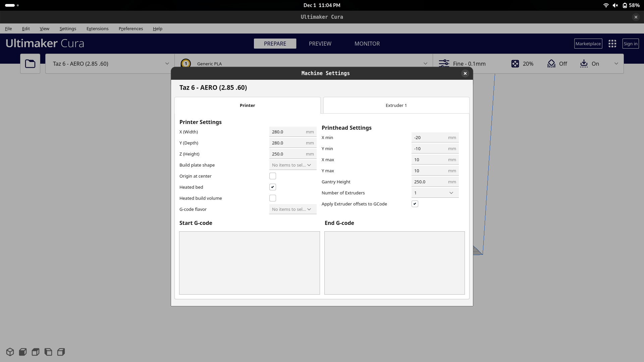
Task: Toggle Apply Extruder offsets to GCode
Action: pyautogui.click(x=415, y=204)
